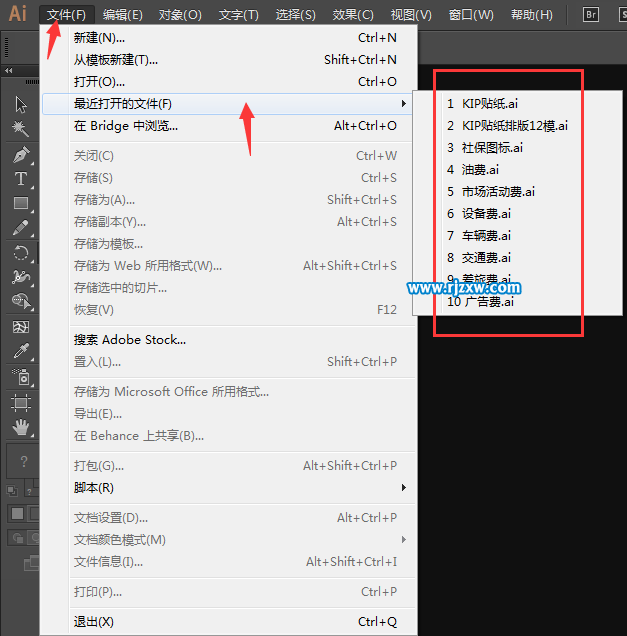Open the 窗口(W) menu
This screenshot has height=636, width=627.
click(471, 15)
